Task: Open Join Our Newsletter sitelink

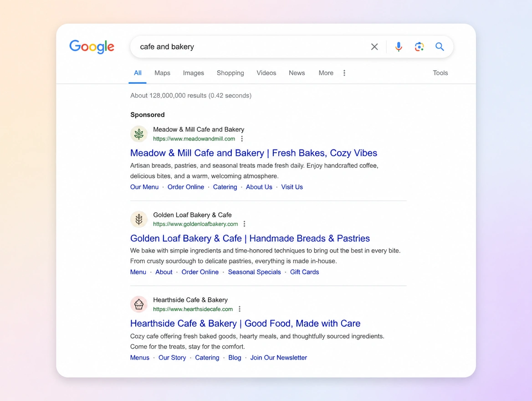Action: [x=279, y=358]
